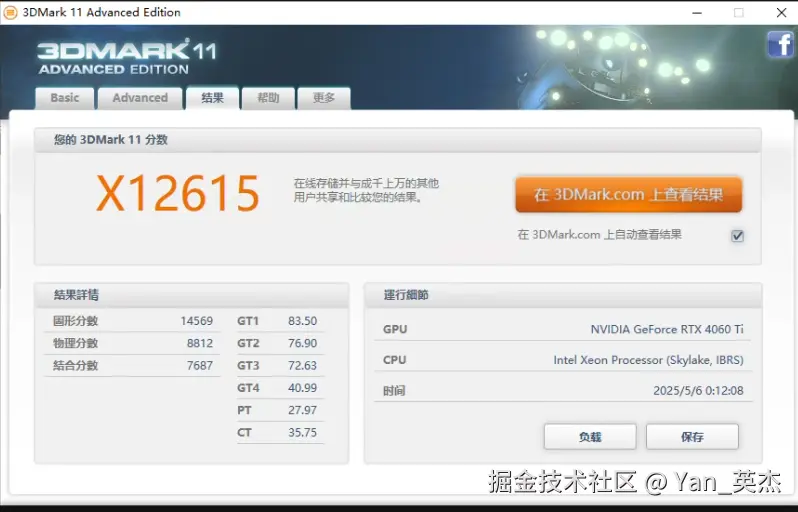Select the physics score value 8812
The width and height of the screenshot is (798, 512).
[200, 344]
